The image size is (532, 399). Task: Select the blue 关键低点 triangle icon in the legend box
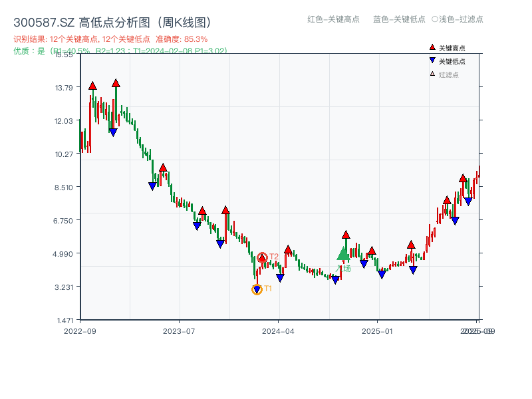(x=432, y=61)
